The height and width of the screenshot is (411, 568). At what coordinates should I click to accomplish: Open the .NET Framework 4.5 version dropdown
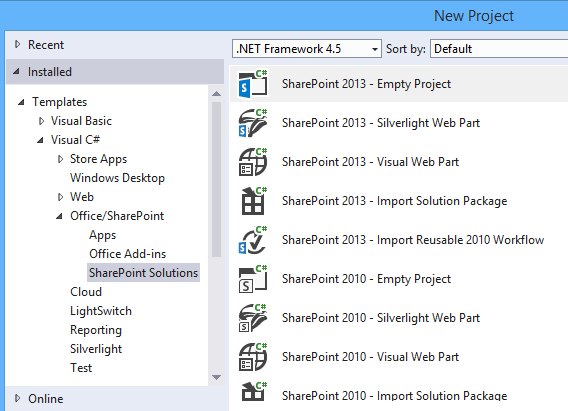click(x=306, y=49)
